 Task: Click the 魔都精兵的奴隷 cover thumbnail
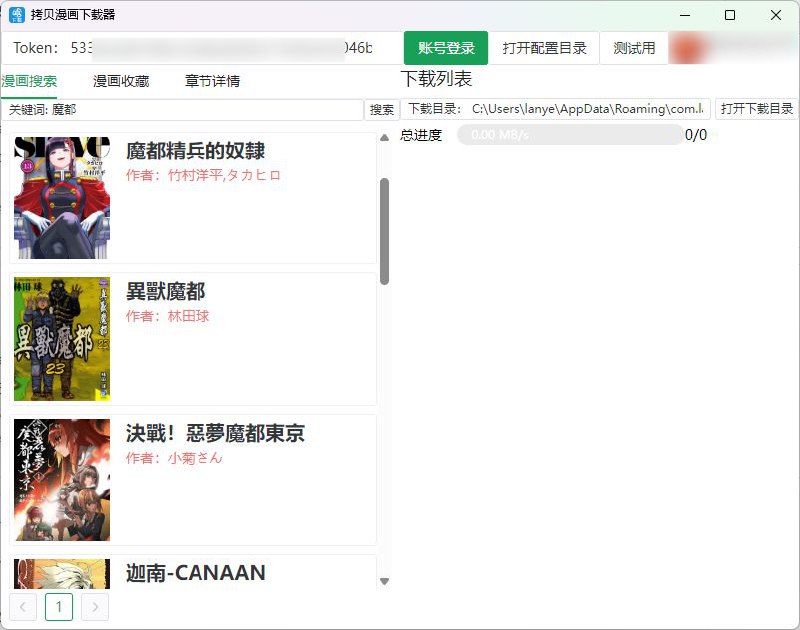coord(61,196)
